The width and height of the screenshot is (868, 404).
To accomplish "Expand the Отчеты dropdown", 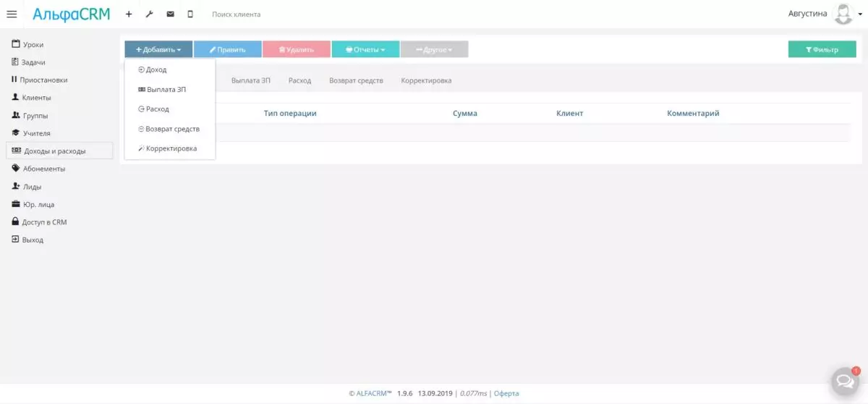I will 365,49.
